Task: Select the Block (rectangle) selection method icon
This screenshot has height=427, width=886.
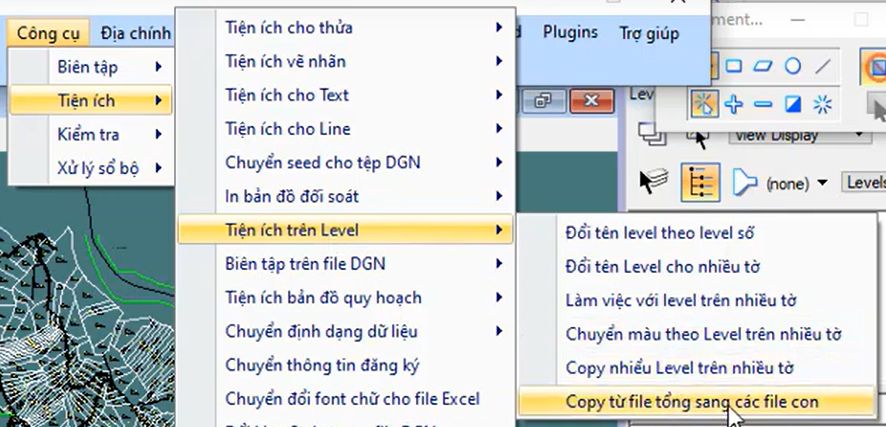Action: tap(733, 67)
